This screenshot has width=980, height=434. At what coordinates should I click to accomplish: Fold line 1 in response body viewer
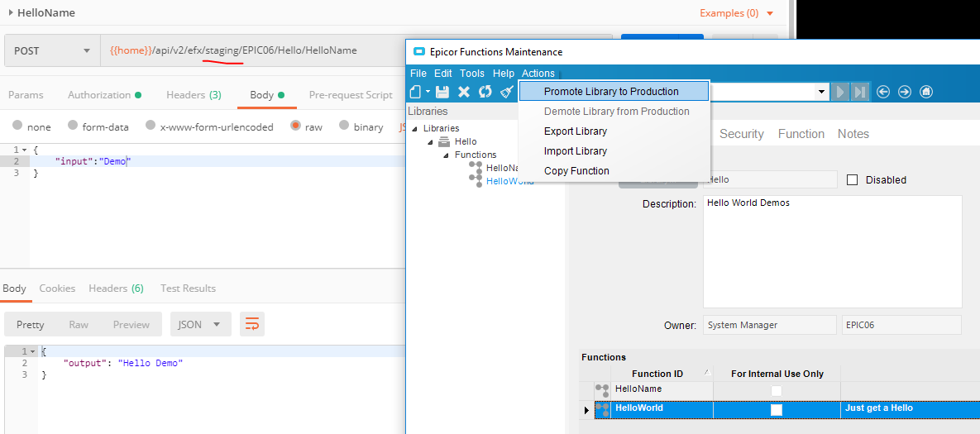click(x=32, y=351)
